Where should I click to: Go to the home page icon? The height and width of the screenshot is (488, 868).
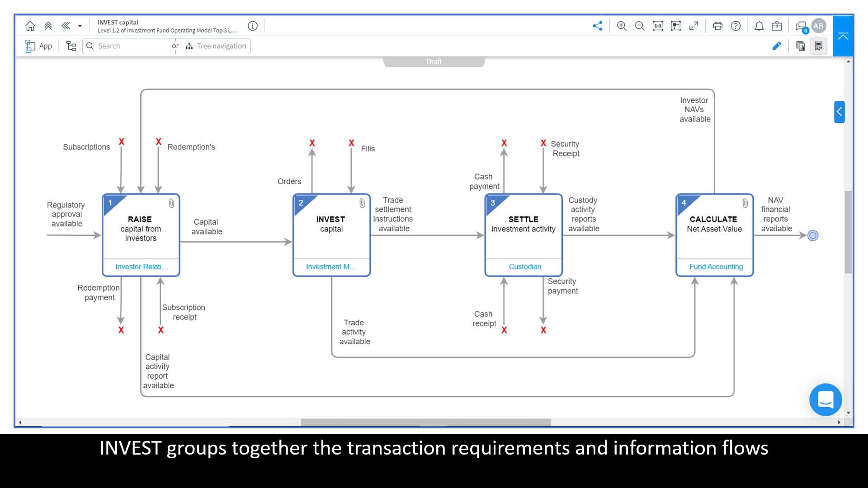point(30,26)
